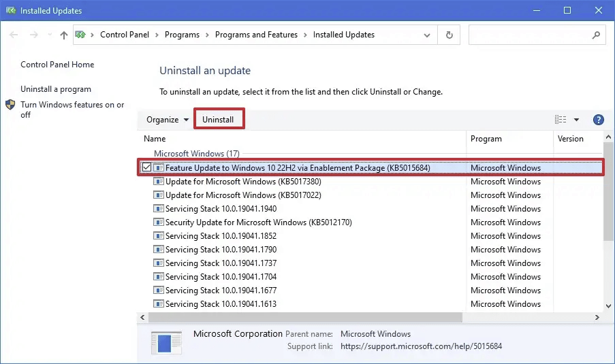Click the details pane update thumbnail
The width and height of the screenshot is (615, 364).
click(166, 342)
